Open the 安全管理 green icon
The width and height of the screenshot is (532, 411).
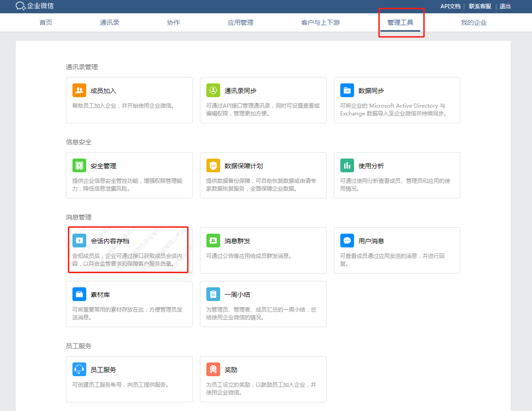point(79,165)
